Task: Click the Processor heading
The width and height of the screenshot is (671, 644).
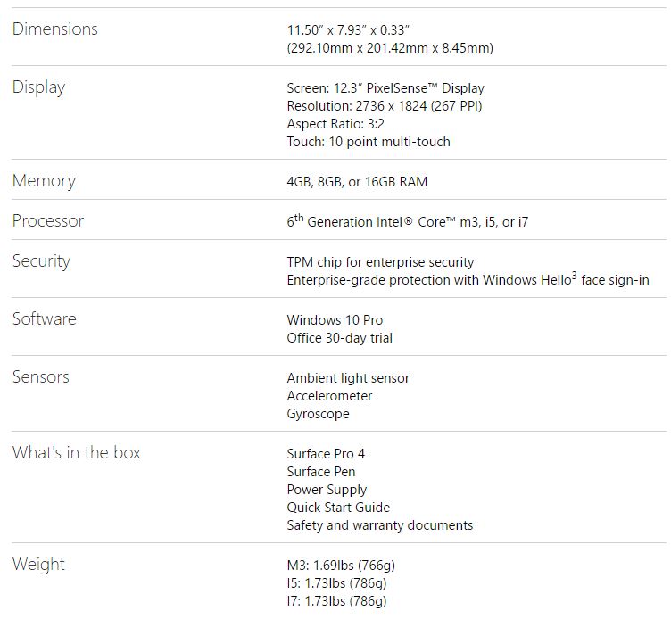Action: pyautogui.click(x=48, y=221)
